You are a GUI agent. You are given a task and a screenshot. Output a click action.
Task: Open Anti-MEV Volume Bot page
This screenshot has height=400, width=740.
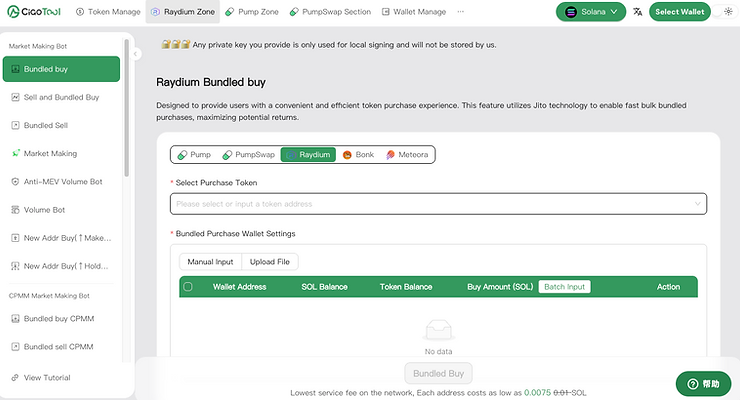[x=61, y=182]
